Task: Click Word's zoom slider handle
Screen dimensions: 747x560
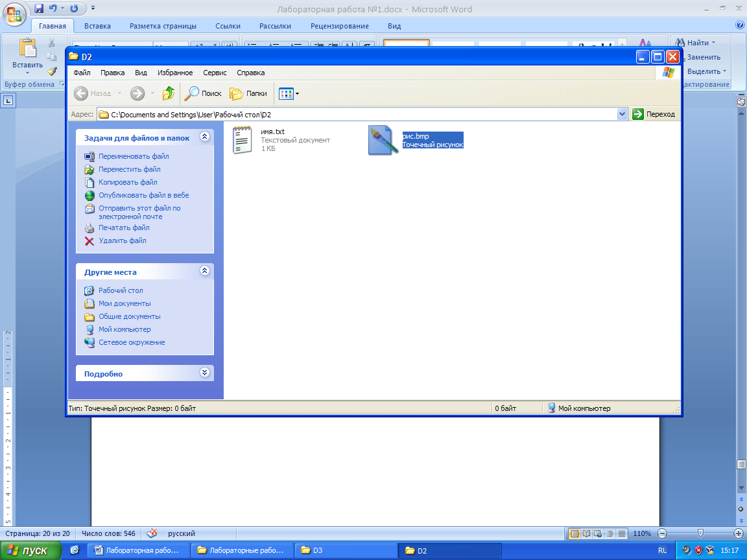Action: pyautogui.click(x=700, y=533)
